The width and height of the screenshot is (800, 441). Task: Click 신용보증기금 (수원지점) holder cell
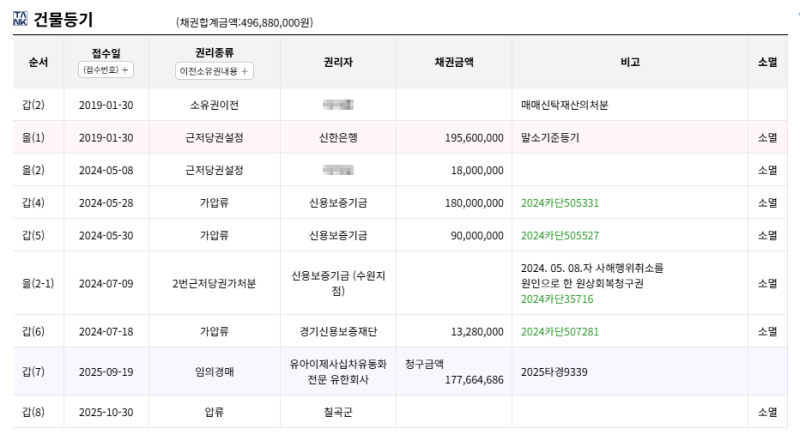pos(338,283)
